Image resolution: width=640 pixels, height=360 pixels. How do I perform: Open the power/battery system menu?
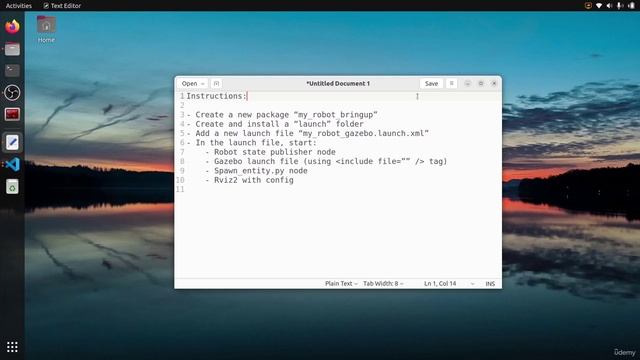tap(631, 6)
